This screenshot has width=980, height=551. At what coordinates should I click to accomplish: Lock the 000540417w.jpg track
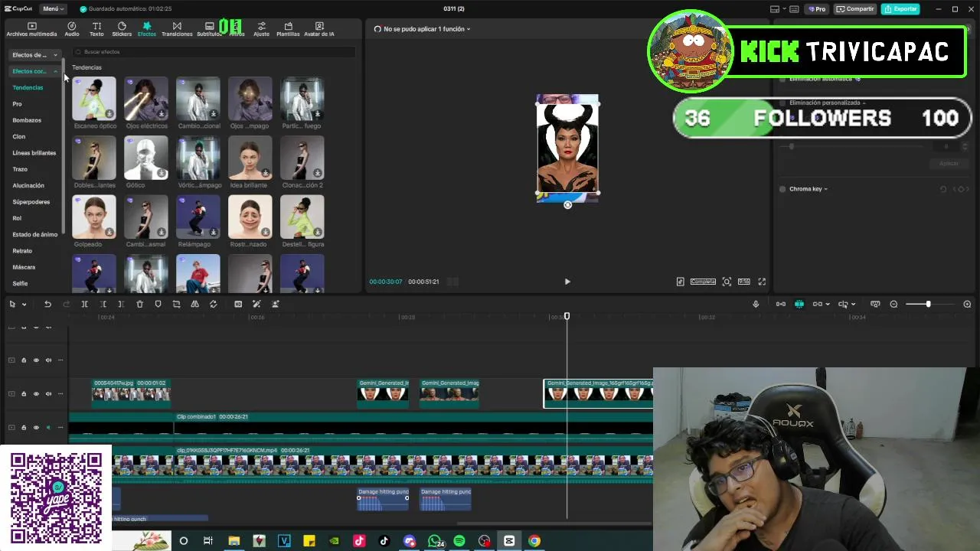24,393
